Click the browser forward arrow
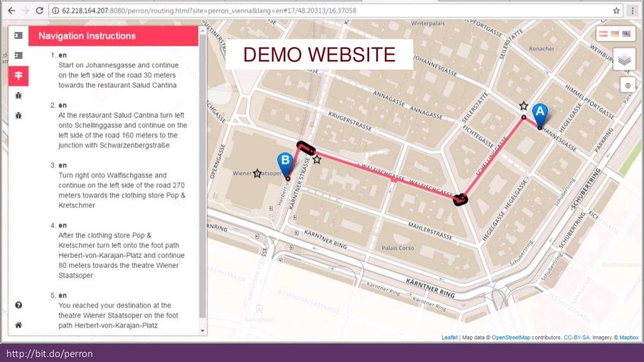Image resolution: width=644 pixels, height=362 pixels. point(25,11)
